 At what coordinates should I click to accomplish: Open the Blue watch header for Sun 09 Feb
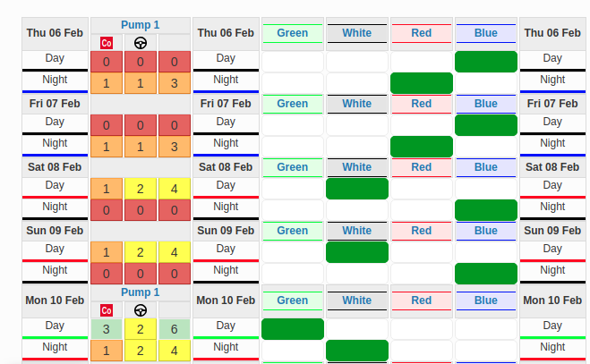pos(485,231)
